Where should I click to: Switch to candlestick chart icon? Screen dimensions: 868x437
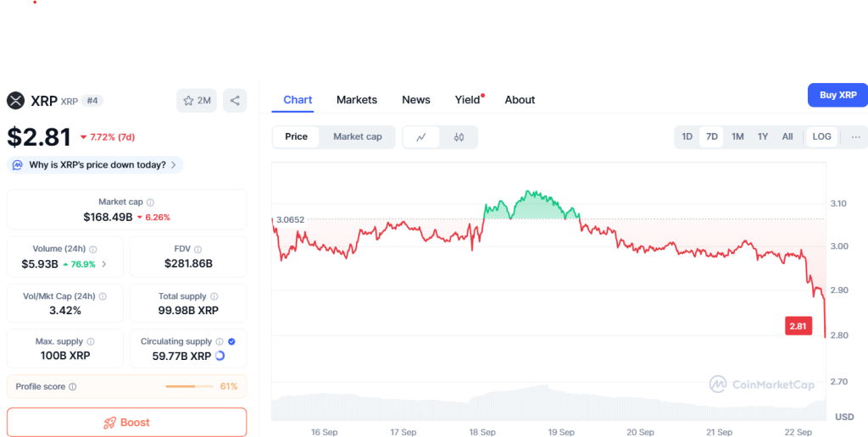point(459,137)
